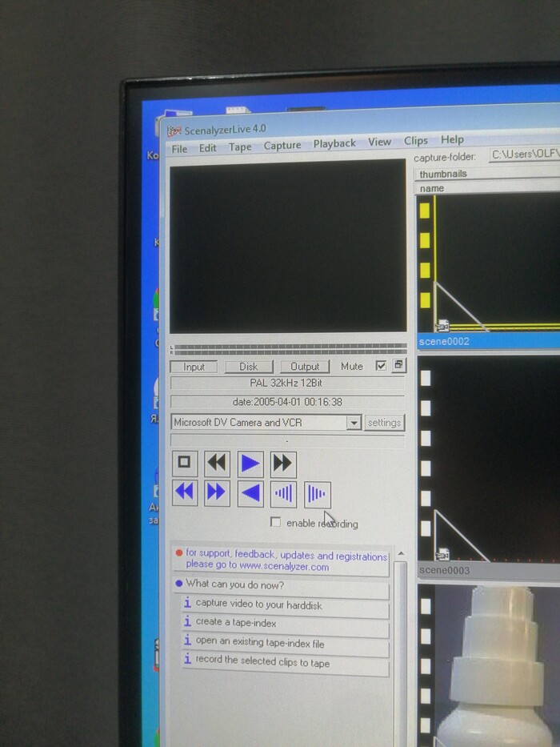Screen dimensions: 560x747
Task: Toggle the Mute checkbox
Action: click(381, 365)
